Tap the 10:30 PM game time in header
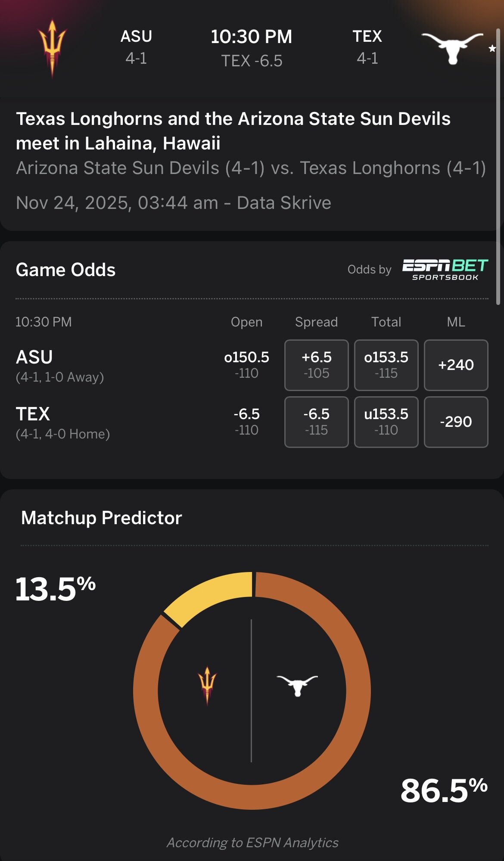The image size is (504, 861). pos(252,37)
